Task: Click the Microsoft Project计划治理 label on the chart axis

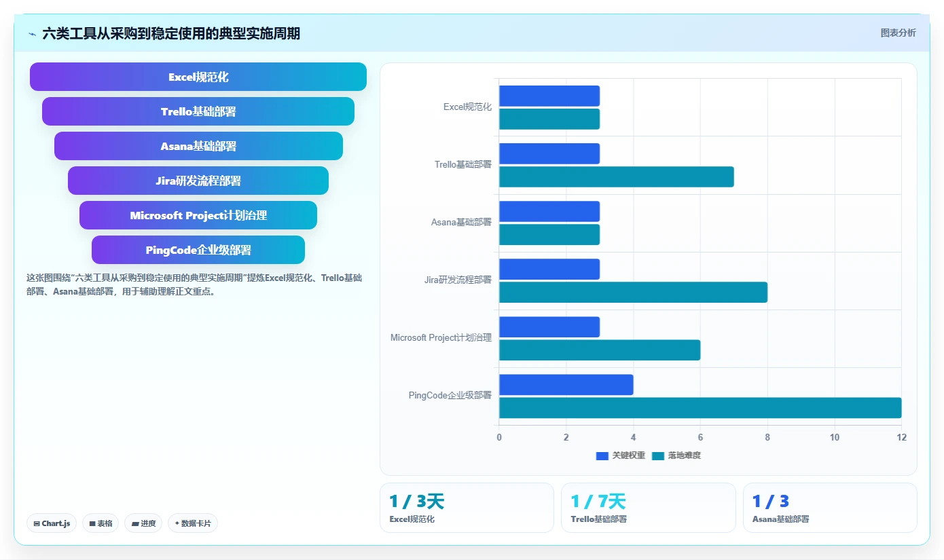Action: [441, 338]
